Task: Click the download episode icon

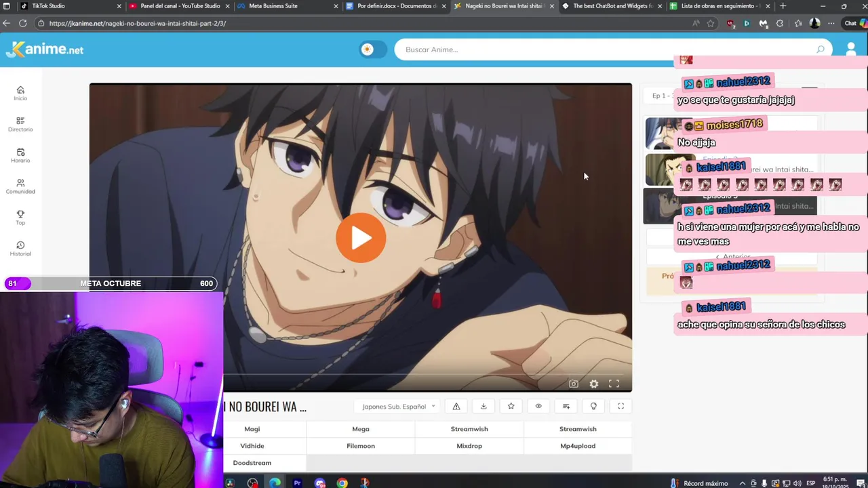Action: pyautogui.click(x=484, y=407)
